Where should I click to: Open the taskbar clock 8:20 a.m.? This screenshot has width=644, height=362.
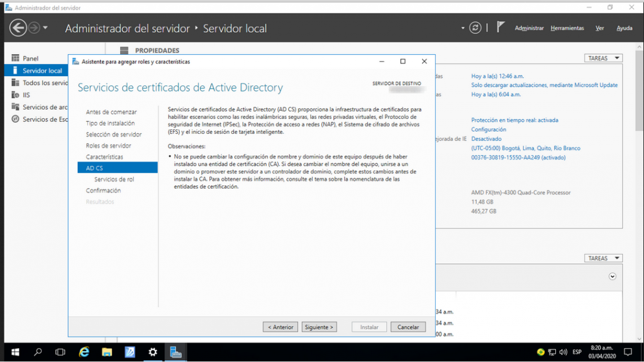602,352
